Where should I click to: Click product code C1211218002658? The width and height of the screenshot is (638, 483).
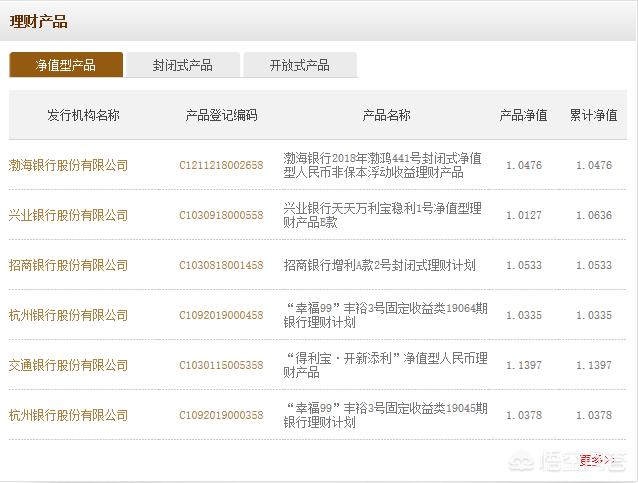pyautogui.click(x=221, y=165)
